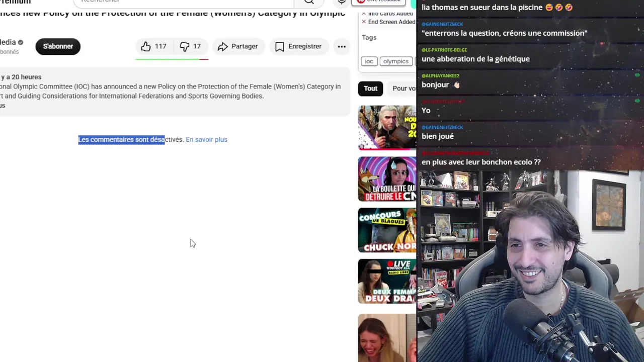This screenshot has height=362, width=644.
Task: Click the search magnifier icon
Action: tap(309, 2)
